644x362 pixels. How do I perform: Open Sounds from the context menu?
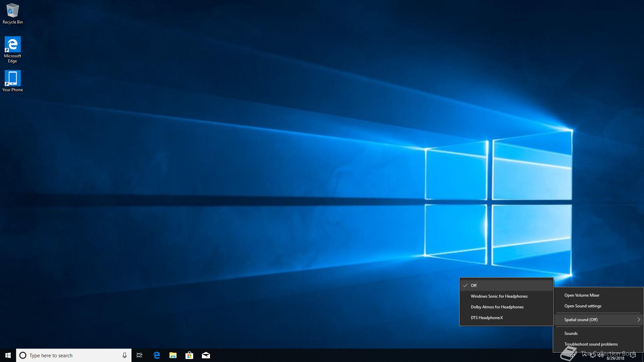(x=599, y=334)
